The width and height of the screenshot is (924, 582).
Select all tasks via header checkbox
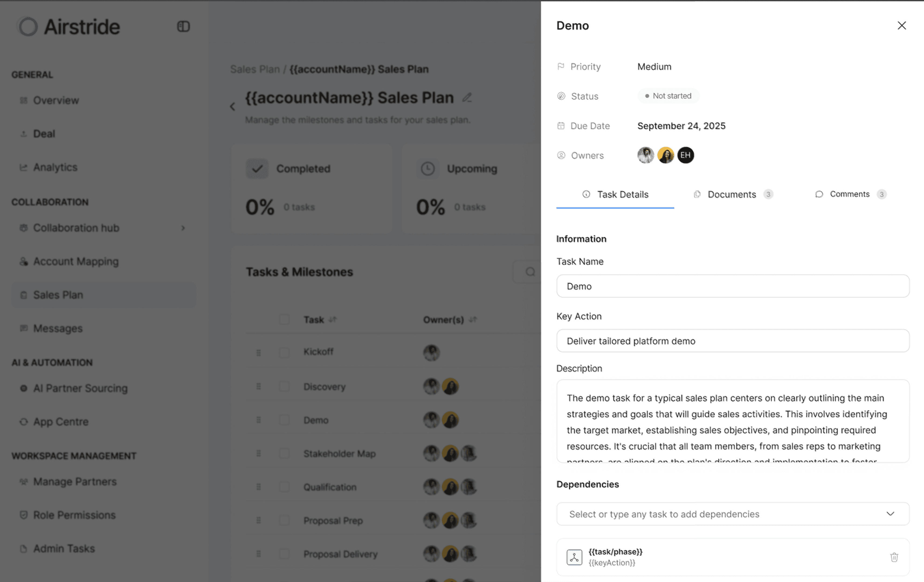(x=284, y=319)
